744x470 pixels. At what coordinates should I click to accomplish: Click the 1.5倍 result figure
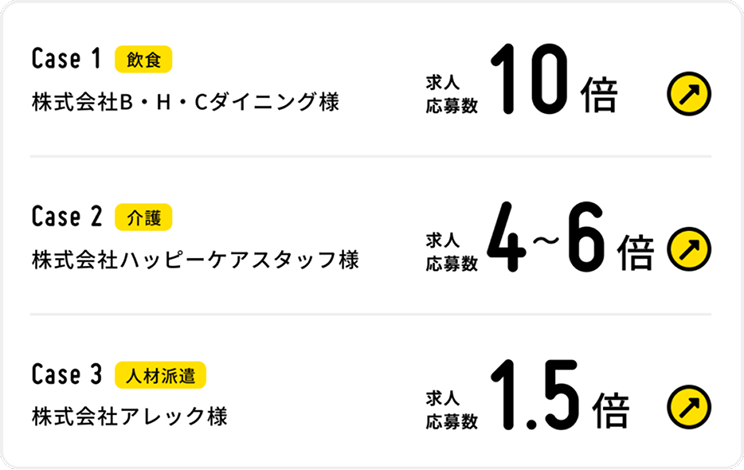click(x=560, y=397)
